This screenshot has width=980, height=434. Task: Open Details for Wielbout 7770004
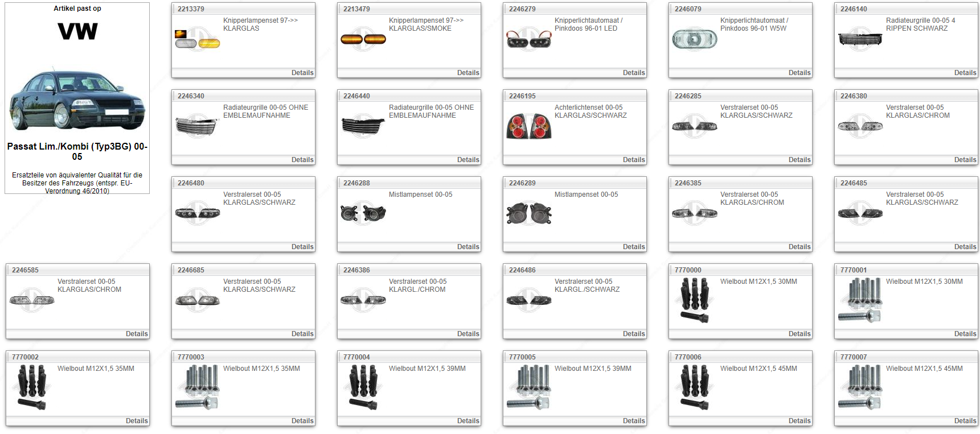click(x=468, y=421)
